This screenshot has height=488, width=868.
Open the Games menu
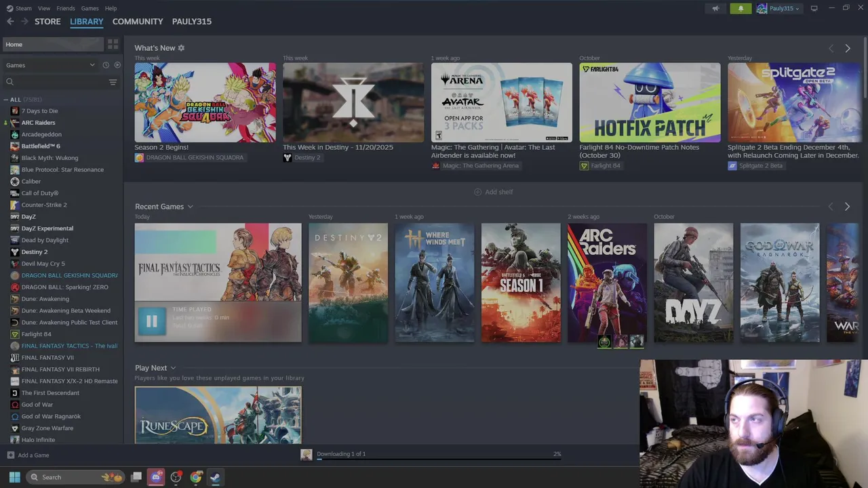(x=90, y=8)
